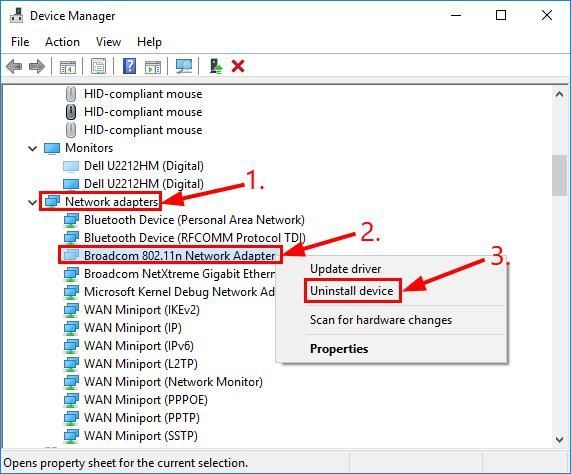
Task: Click the Scan for hardware changes monitor icon
Action: tap(184, 66)
